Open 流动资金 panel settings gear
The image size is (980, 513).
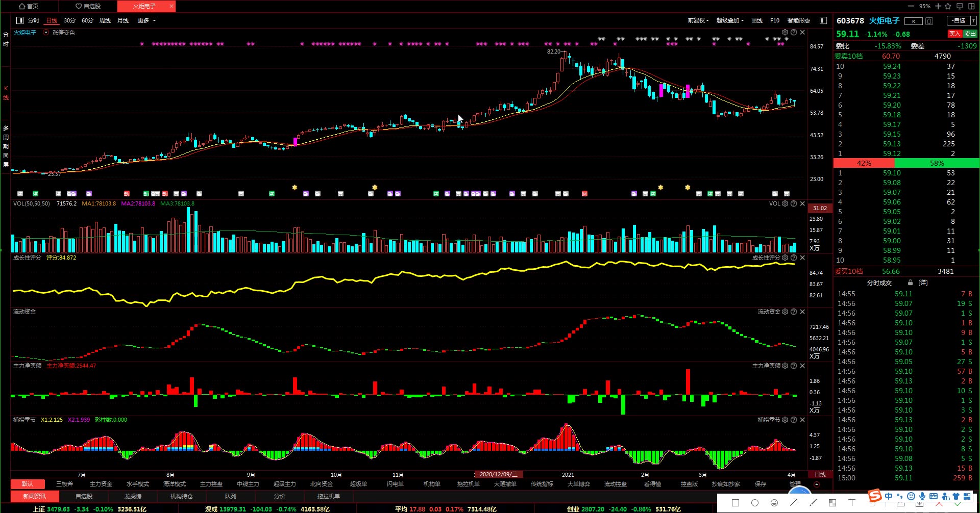coord(785,312)
